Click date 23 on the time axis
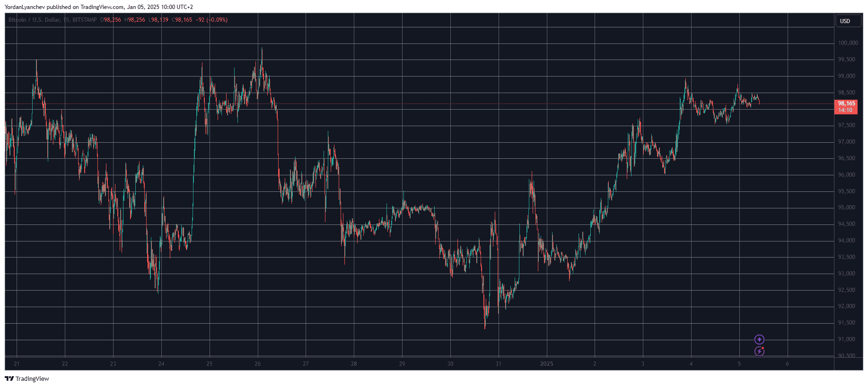 click(113, 364)
